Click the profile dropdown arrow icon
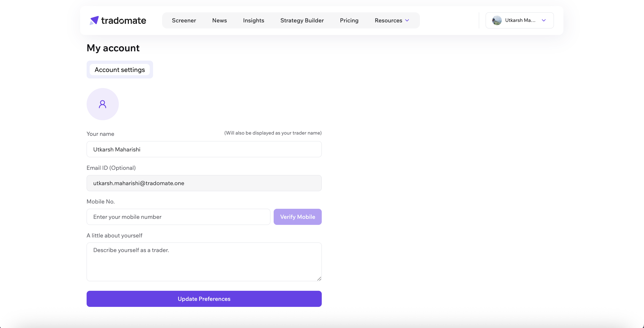The width and height of the screenshot is (644, 328). coord(544,20)
